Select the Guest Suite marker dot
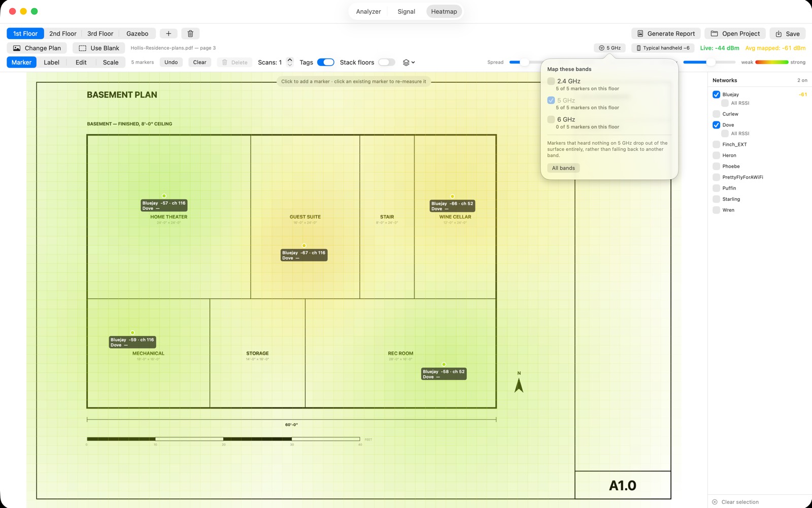The height and width of the screenshot is (508, 812). point(304,245)
